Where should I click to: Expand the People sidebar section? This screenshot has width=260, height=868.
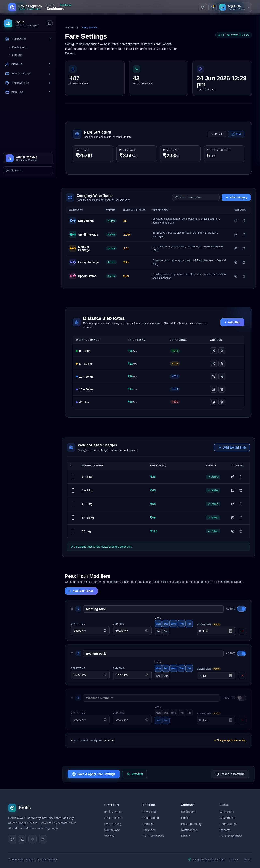click(28, 64)
